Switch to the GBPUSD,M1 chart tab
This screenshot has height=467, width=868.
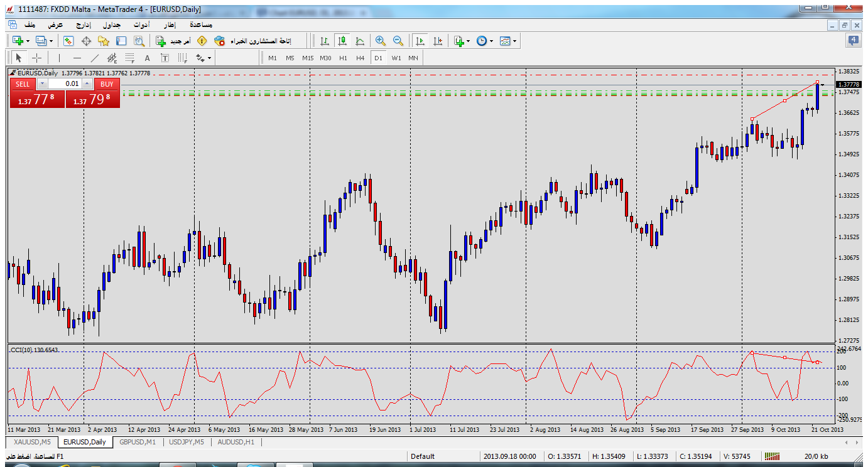pyautogui.click(x=138, y=442)
